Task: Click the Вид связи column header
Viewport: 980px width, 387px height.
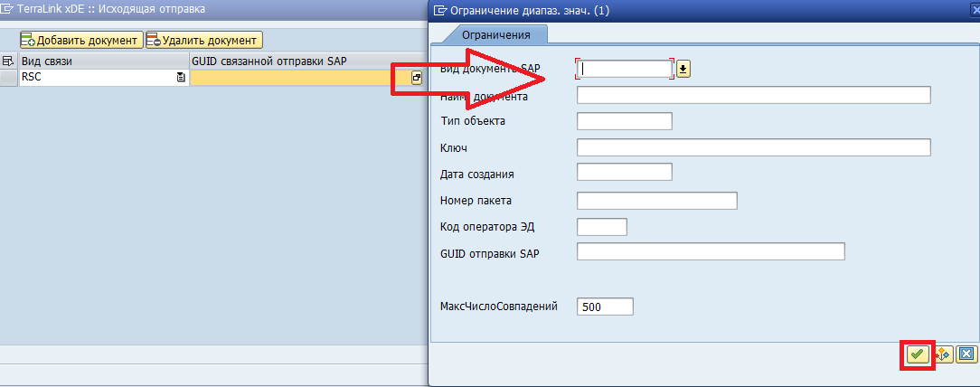Action: (103, 61)
